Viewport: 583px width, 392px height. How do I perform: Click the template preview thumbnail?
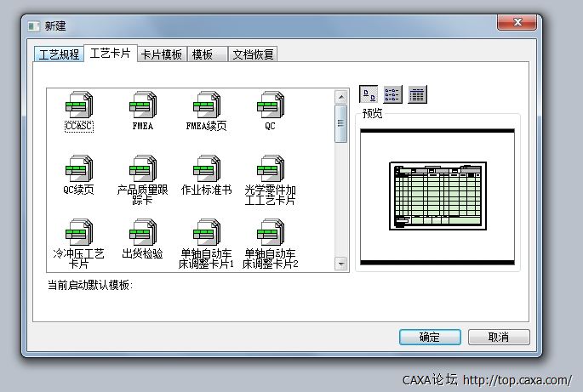pyautogui.click(x=437, y=196)
